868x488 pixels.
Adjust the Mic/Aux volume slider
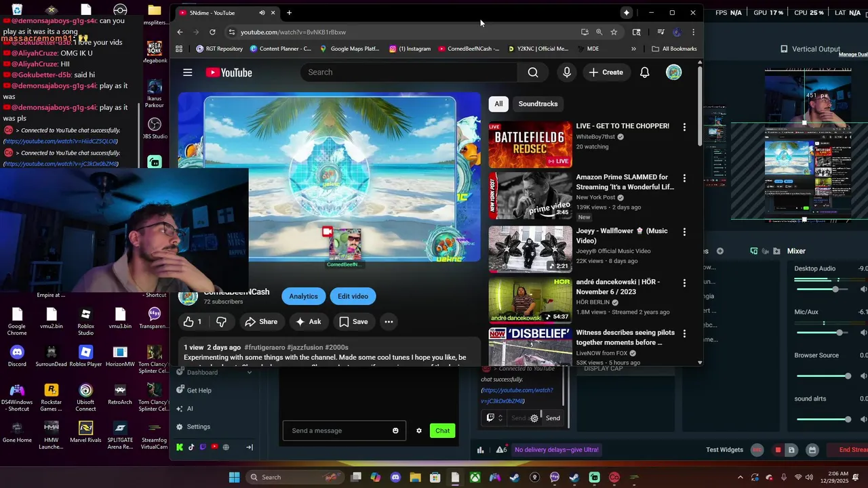[x=824, y=333]
